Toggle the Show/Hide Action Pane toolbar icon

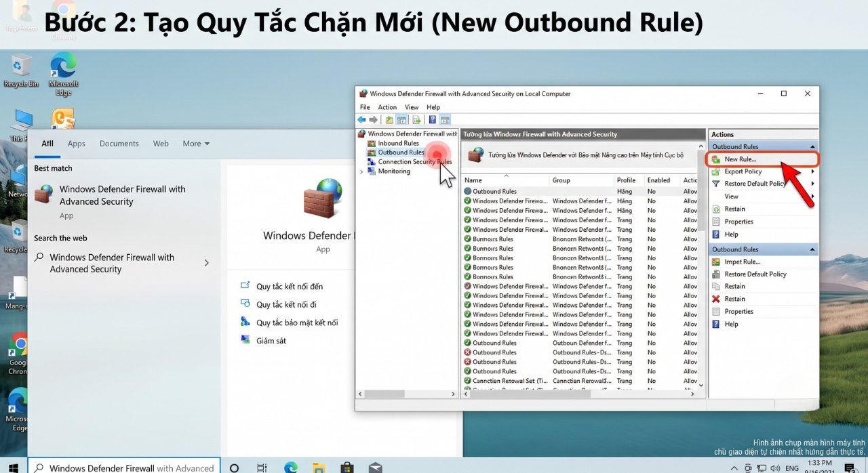coord(445,120)
